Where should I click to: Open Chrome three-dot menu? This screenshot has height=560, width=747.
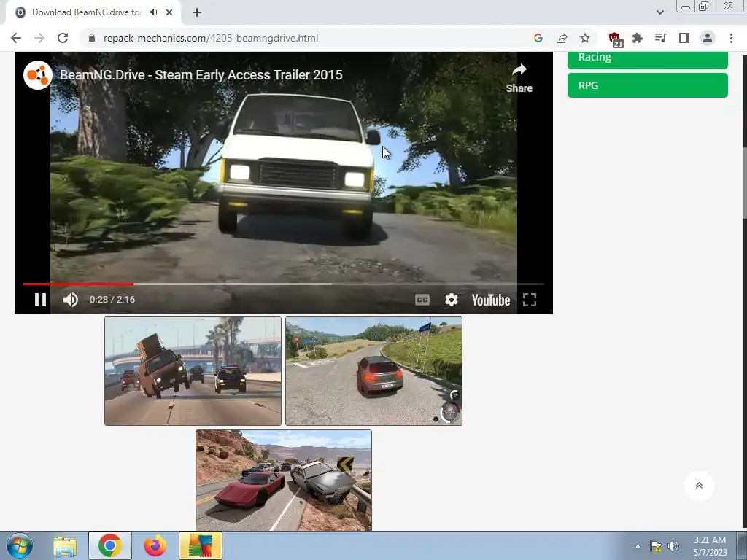tap(731, 38)
